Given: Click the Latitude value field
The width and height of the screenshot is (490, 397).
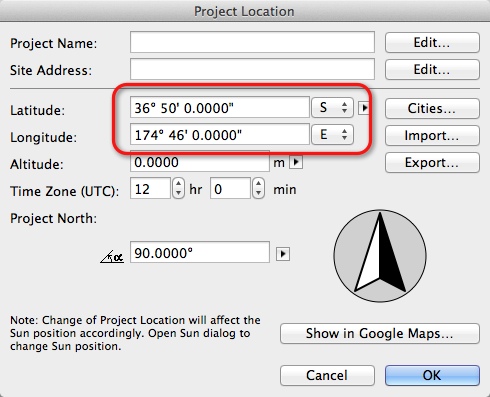Looking at the screenshot, I should (220, 107).
